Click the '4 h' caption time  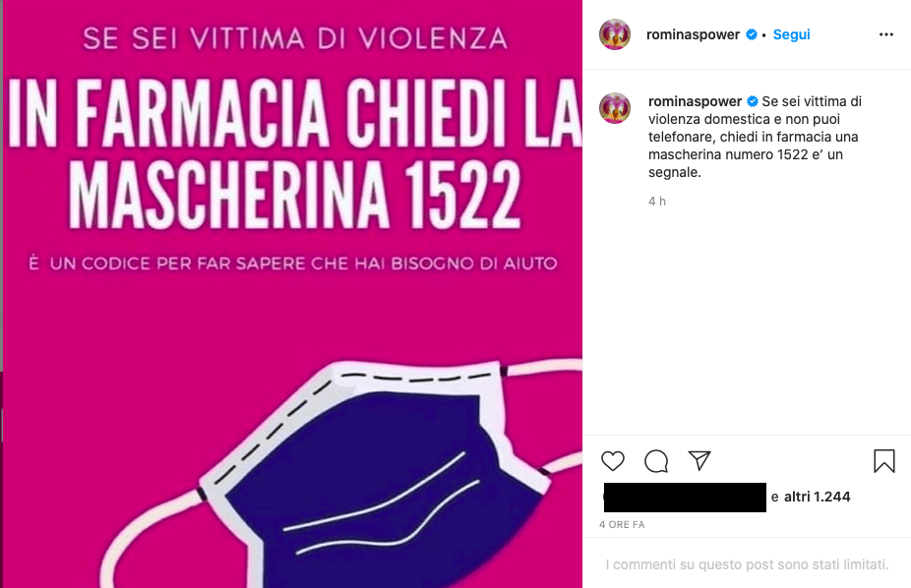pyautogui.click(x=657, y=202)
